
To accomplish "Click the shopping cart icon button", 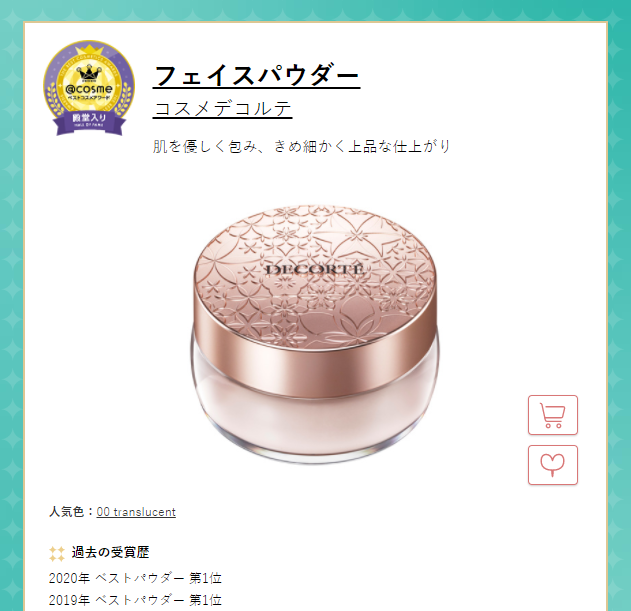I will [553, 415].
